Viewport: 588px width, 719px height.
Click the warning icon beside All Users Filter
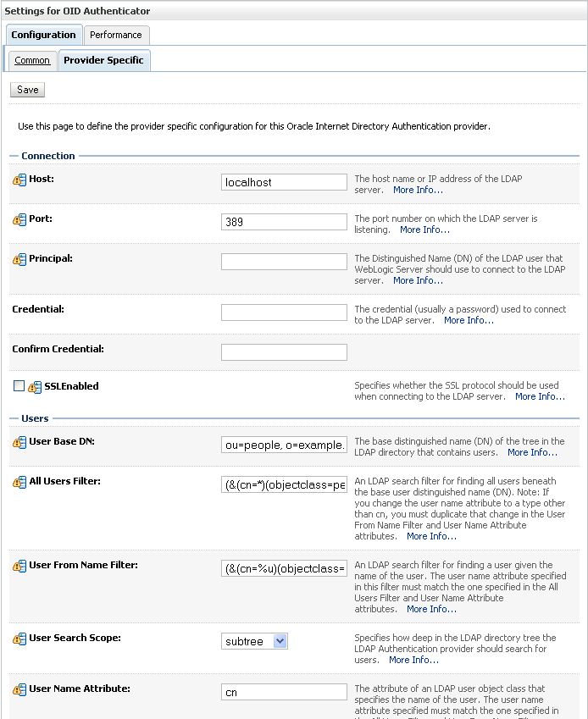pos(19,483)
